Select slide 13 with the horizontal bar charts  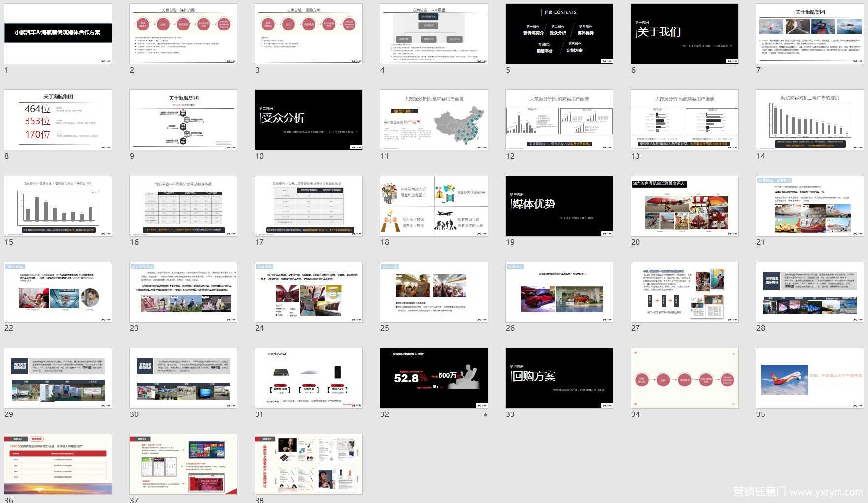(x=685, y=120)
